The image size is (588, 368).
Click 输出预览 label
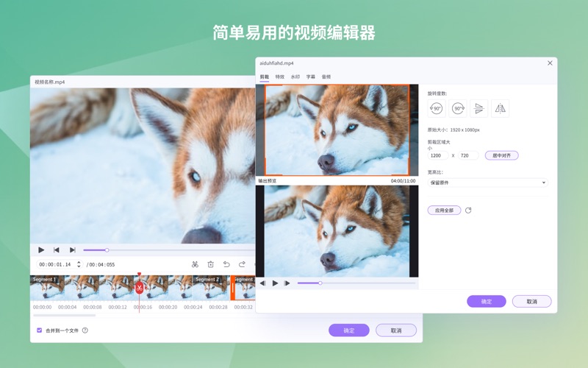tap(268, 181)
